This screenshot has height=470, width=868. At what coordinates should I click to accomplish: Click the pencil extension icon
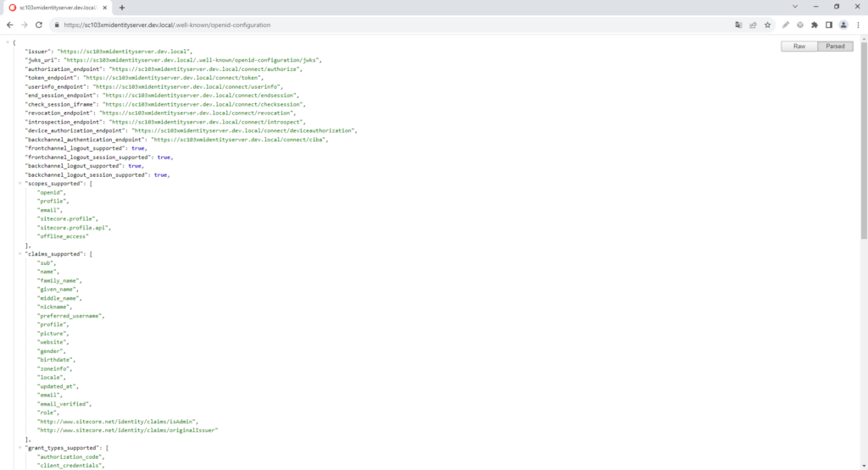tap(786, 25)
